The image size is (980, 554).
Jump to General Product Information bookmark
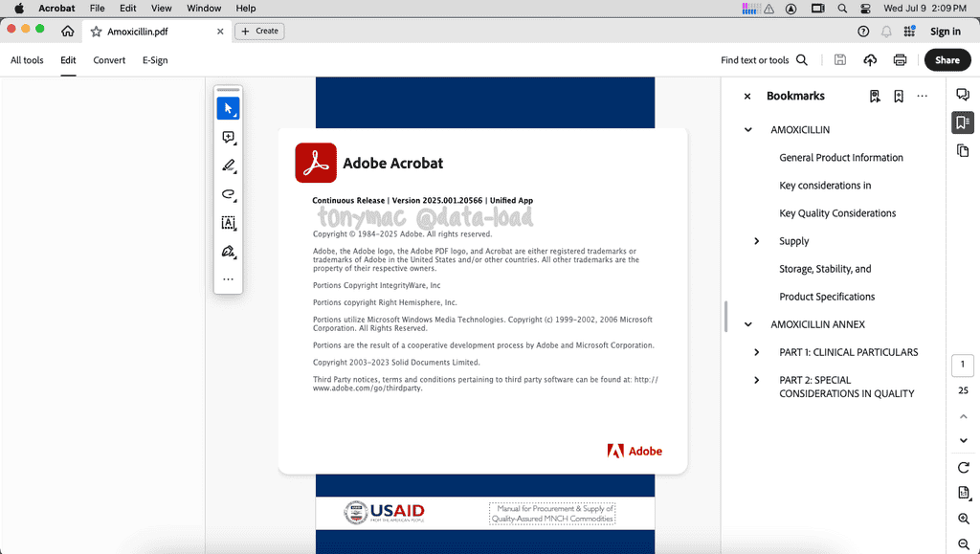(840, 157)
